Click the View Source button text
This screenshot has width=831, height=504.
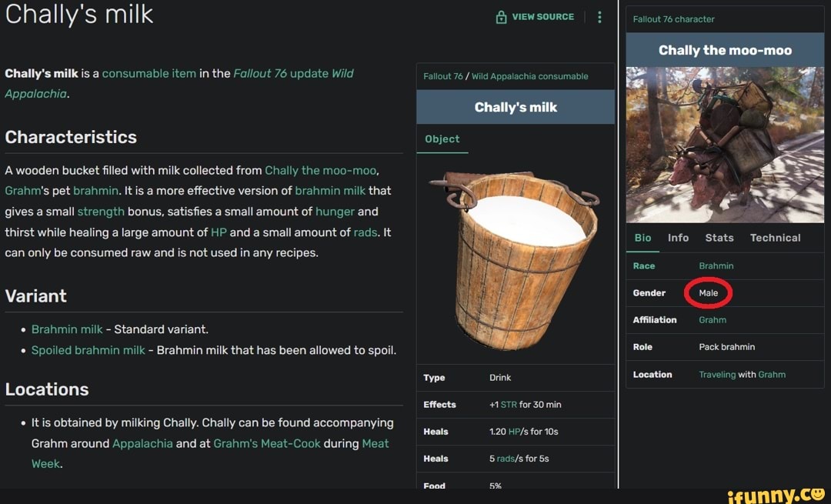tap(542, 17)
